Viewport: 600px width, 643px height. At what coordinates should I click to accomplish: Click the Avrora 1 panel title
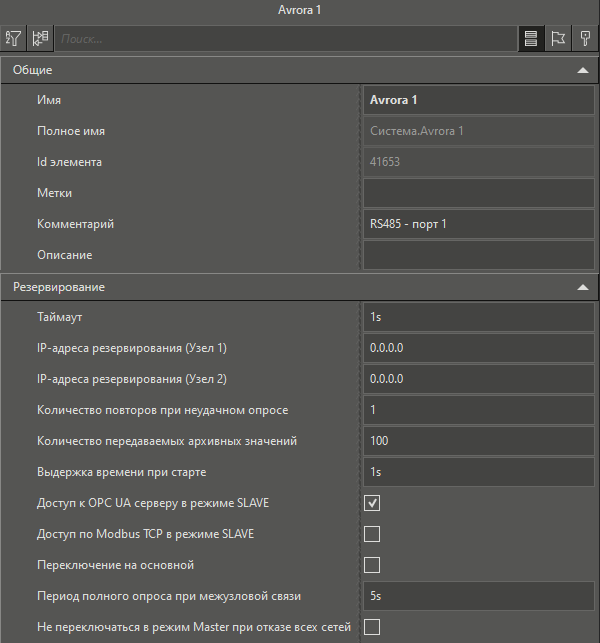299,10
